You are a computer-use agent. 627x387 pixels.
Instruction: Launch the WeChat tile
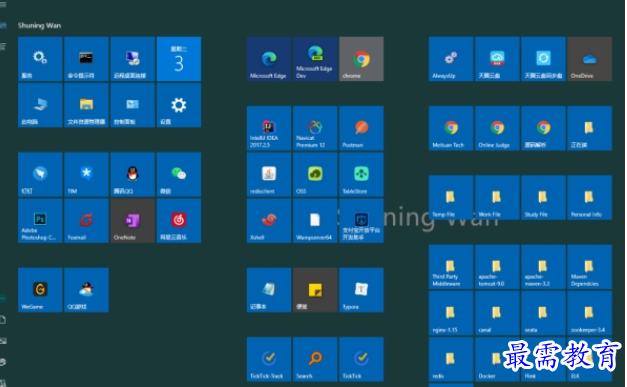[179, 175]
